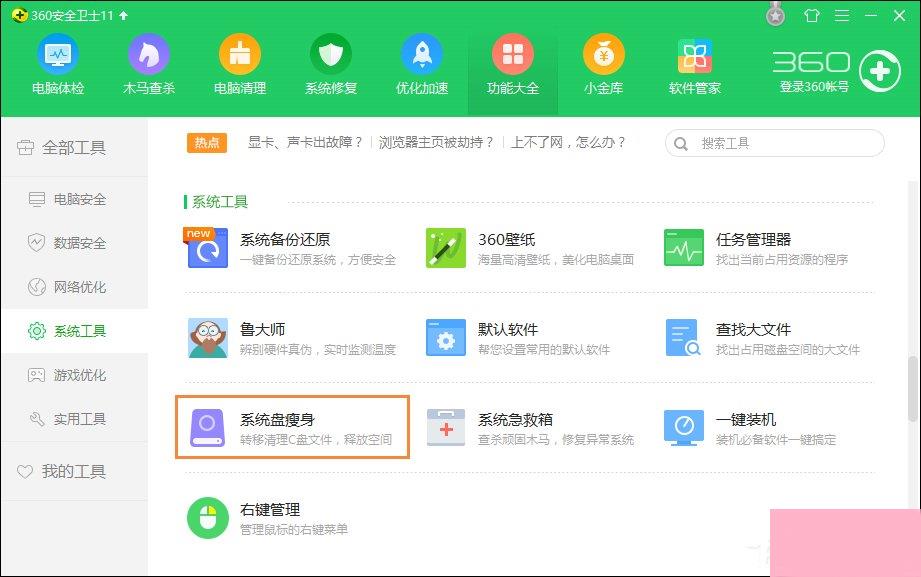This screenshot has width=921, height=577.
Task: Select 网络优化 category
Action: [x=74, y=287]
